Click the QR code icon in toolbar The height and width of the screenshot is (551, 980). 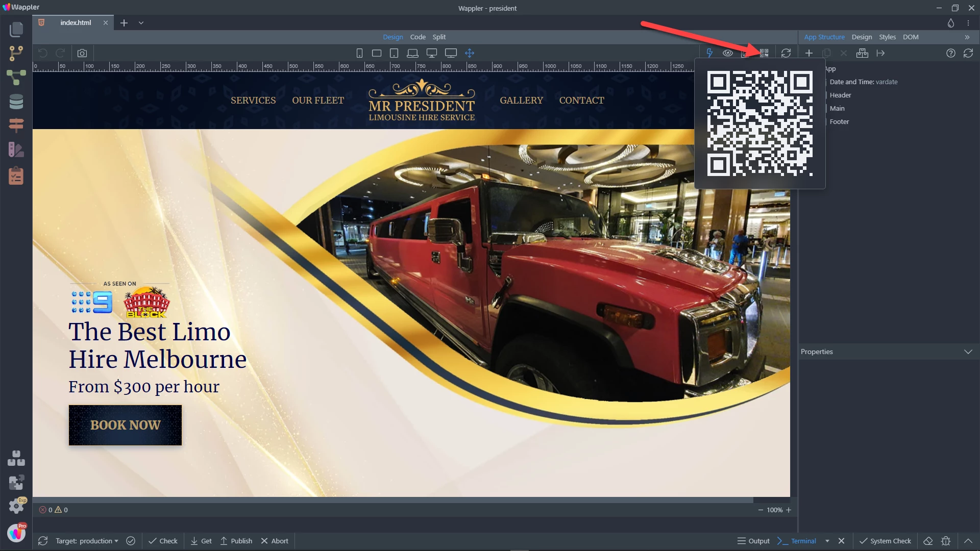[x=764, y=53]
